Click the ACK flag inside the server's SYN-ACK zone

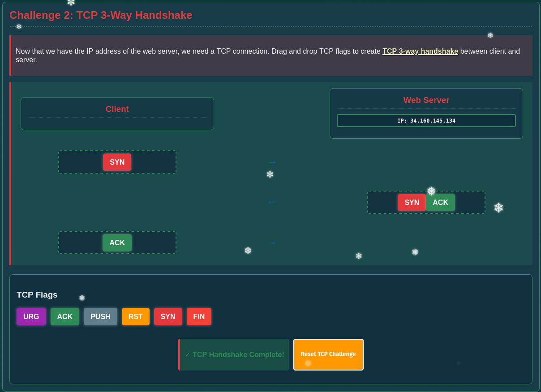tap(440, 202)
